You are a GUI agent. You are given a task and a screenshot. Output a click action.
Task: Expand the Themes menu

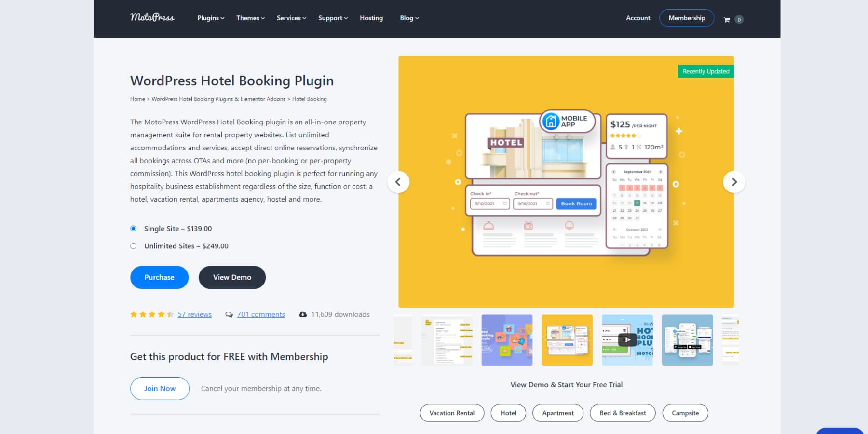[x=250, y=18]
